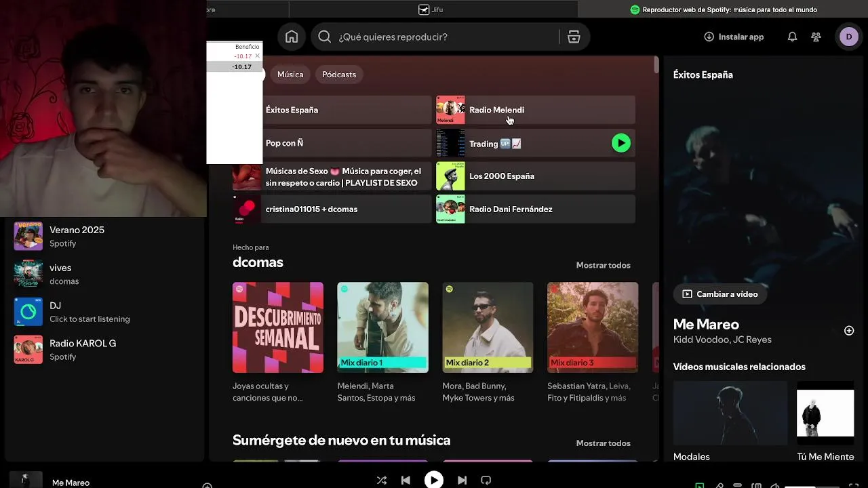Open the Friend Activity icon
Viewport: 868px width, 488px height.
[816, 37]
